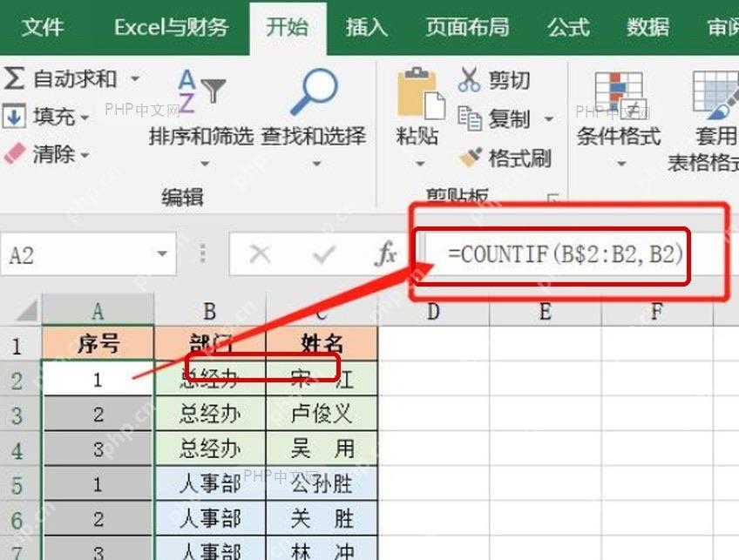Viewport: 739px width, 560px height.
Task: Open the 文件 (File) tab
Action: click(43, 26)
